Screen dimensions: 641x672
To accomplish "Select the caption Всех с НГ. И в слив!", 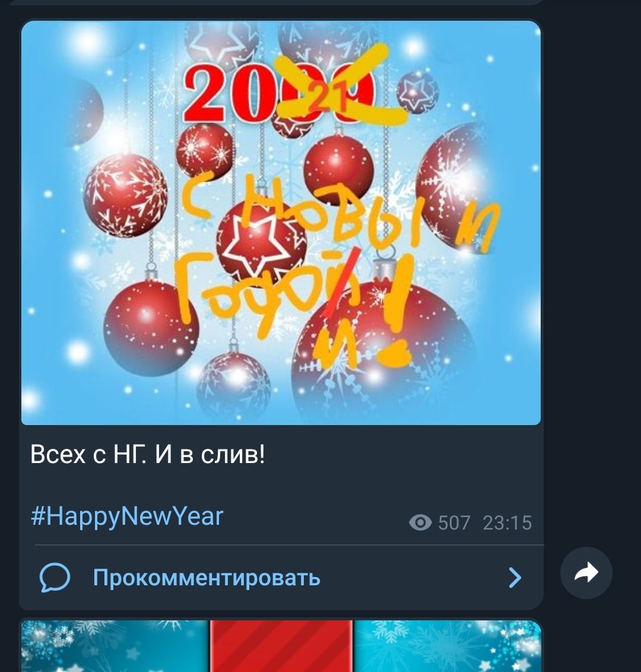I will click(x=148, y=454).
